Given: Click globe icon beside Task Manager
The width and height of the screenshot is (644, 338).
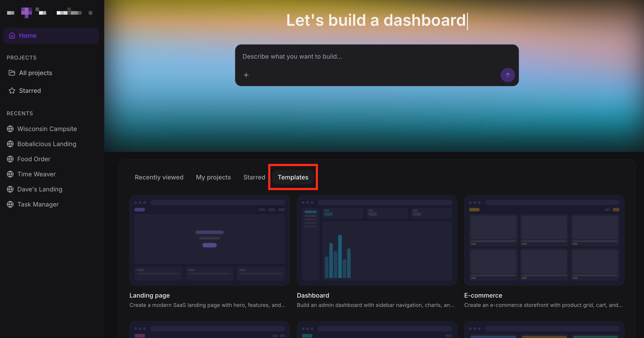Looking at the screenshot, I should [x=10, y=204].
